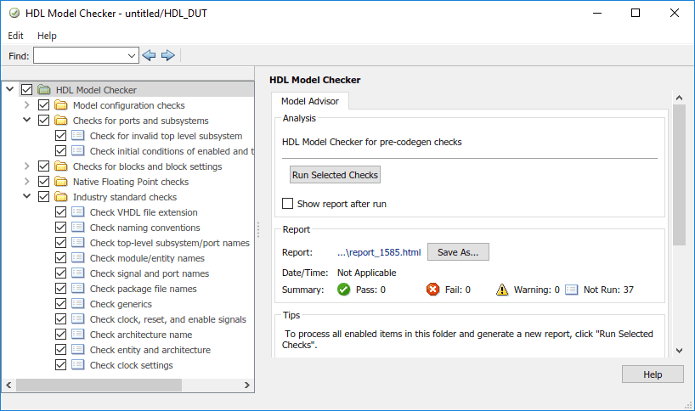Collapse Checks for ports and subsystems folder
The image size is (695, 411).
27,120
